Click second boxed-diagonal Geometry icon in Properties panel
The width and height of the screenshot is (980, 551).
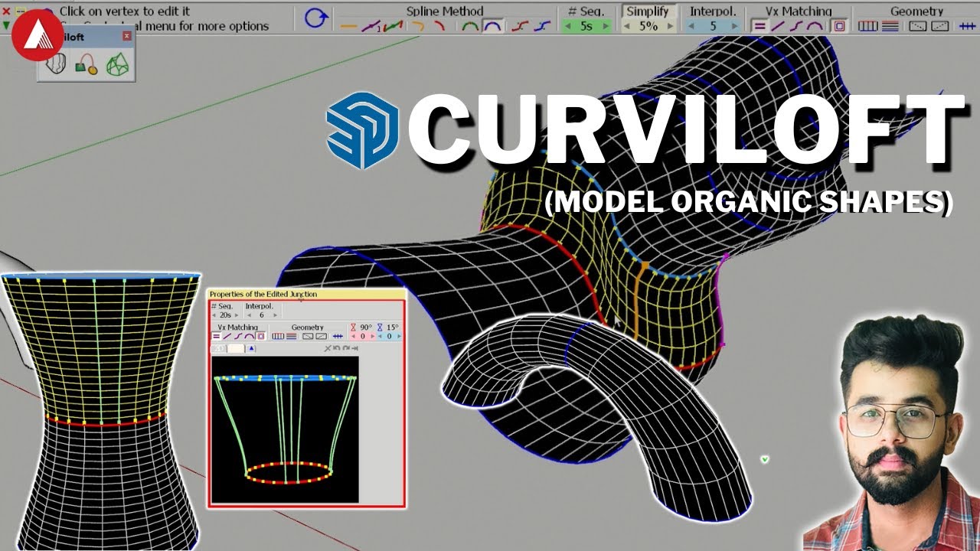coord(322,337)
